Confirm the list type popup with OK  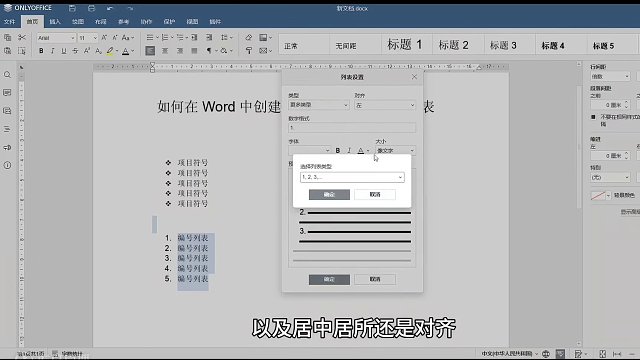[x=329, y=195]
